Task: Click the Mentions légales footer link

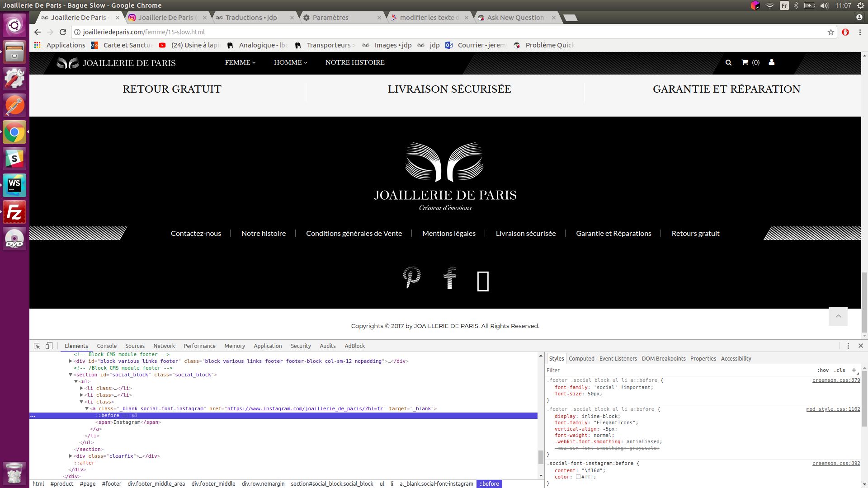Action: [x=448, y=233]
